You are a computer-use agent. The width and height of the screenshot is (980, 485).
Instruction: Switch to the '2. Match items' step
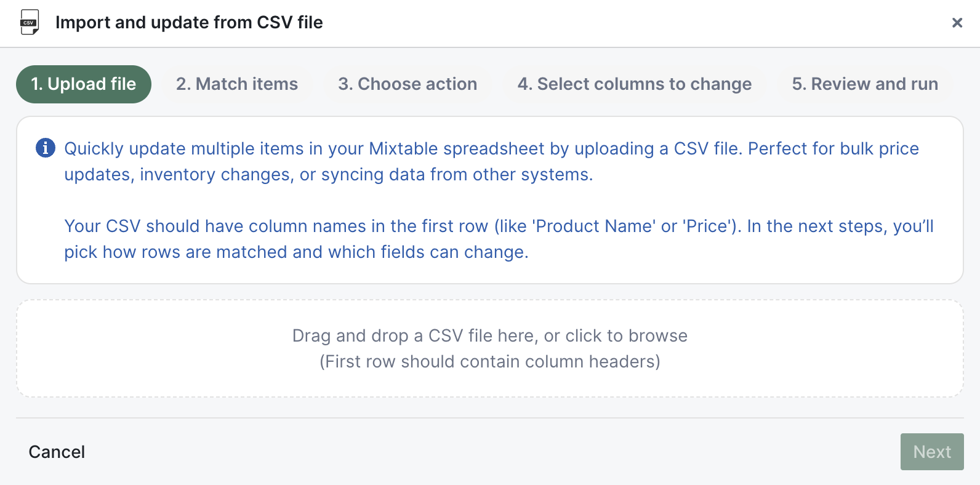pos(237,84)
